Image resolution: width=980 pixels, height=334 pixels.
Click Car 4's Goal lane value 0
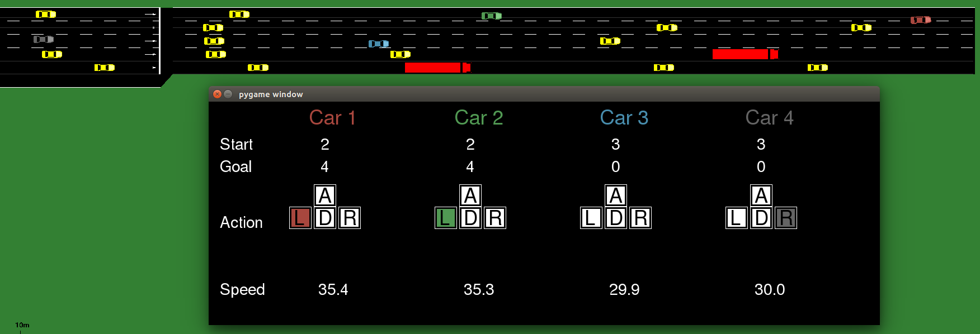(761, 167)
